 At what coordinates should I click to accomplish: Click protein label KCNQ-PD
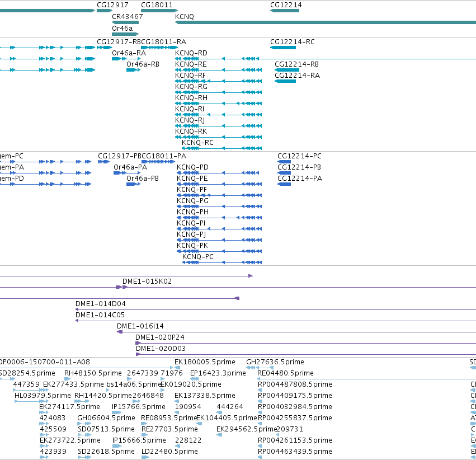pyautogui.click(x=192, y=167)
